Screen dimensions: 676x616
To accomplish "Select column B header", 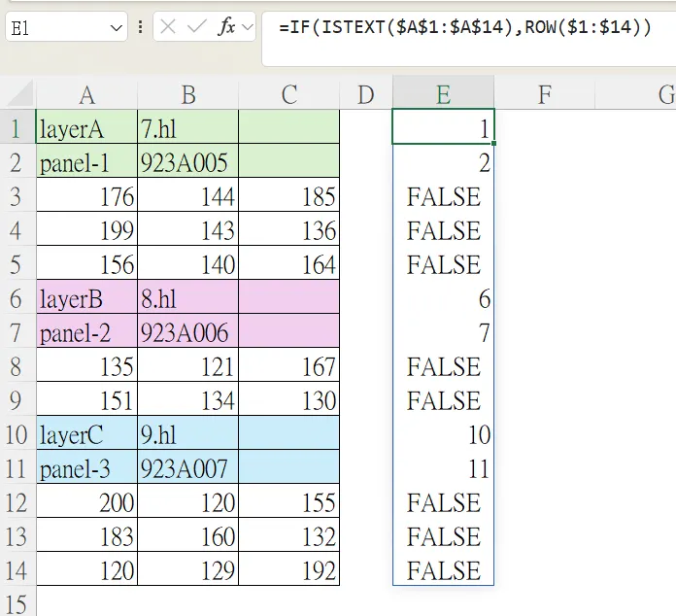I will [188, 94].
